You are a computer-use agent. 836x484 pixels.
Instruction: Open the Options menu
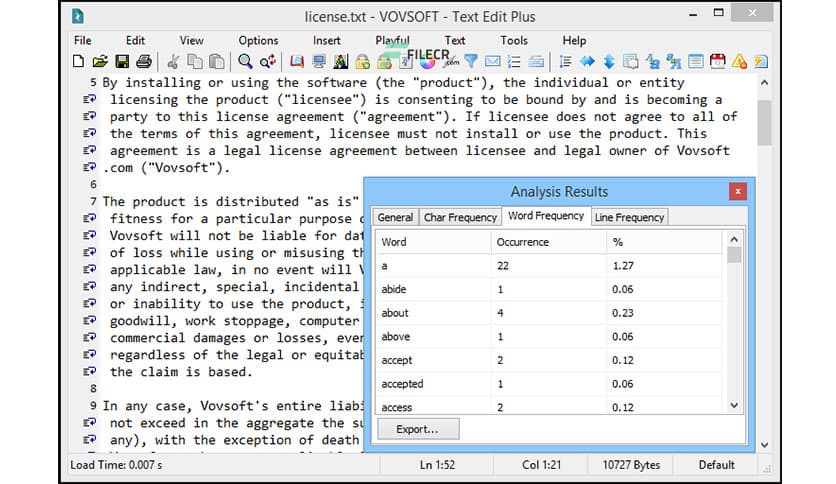pyautogui.click(x=258, y=41)
